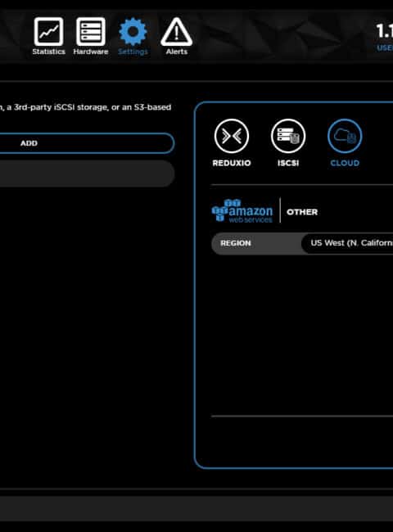
Task: Select the OTHER cloud provider tab
Action: 302,212
